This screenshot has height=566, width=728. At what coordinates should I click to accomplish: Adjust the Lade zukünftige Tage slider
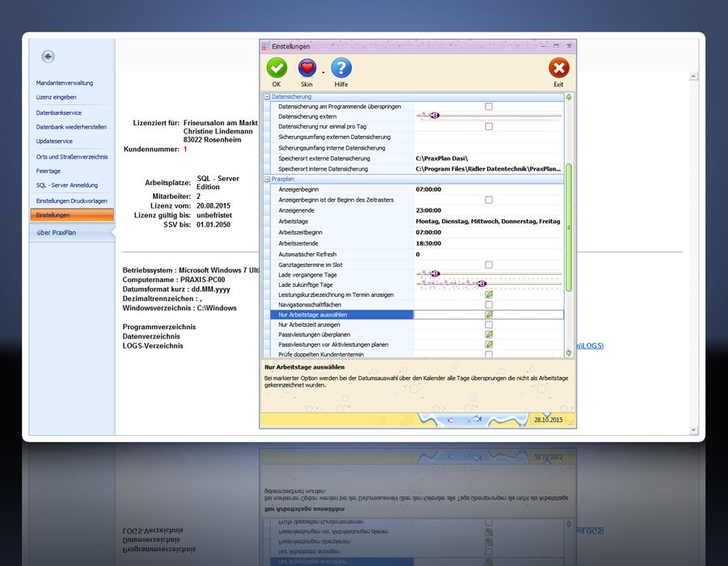coord(481,284)
